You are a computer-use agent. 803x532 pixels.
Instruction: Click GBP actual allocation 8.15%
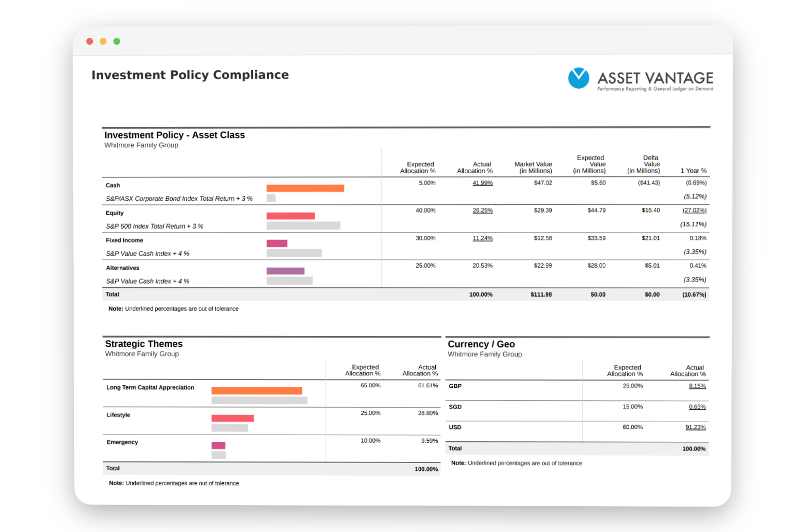(697, 386)
